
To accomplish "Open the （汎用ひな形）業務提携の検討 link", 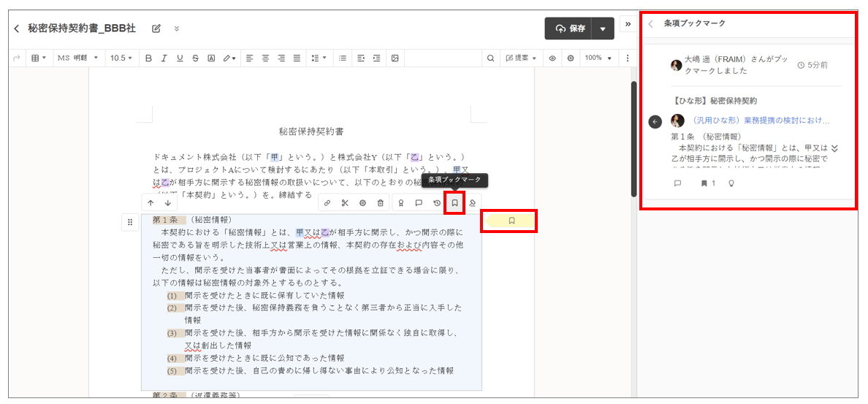I will coord(761,121).
